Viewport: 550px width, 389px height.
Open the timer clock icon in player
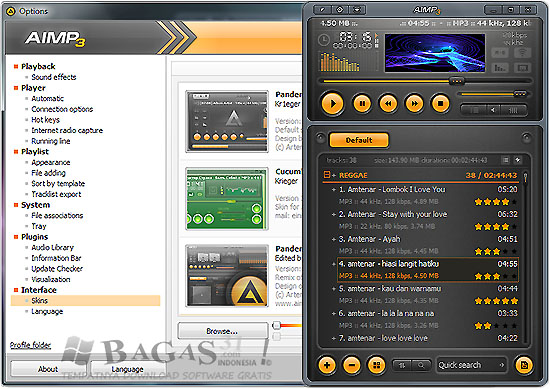point(323,40)
